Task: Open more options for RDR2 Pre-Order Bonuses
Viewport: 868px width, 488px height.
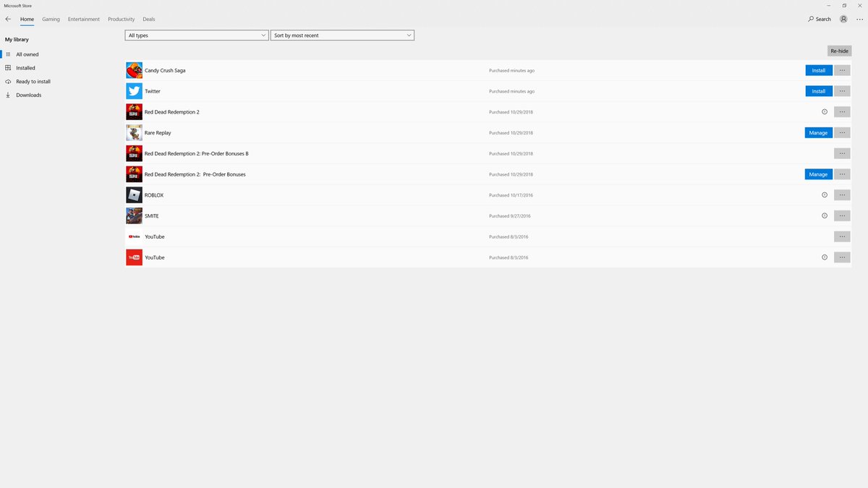Action: point(842,174)
